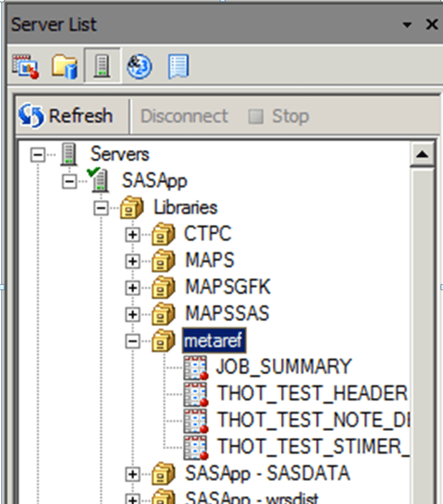This screenshot has height=504, width=443.
Task: Collapse the Servers root node
Action: tap(37, 156)
